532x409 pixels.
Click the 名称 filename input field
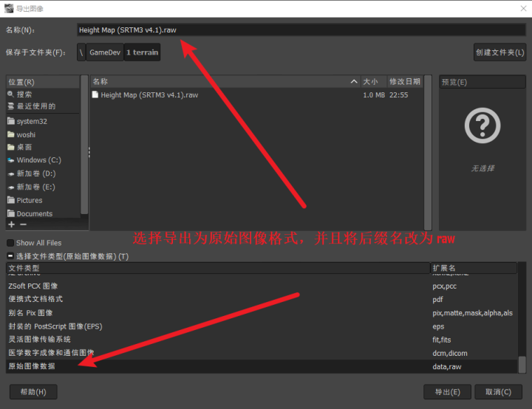(301, 30)
